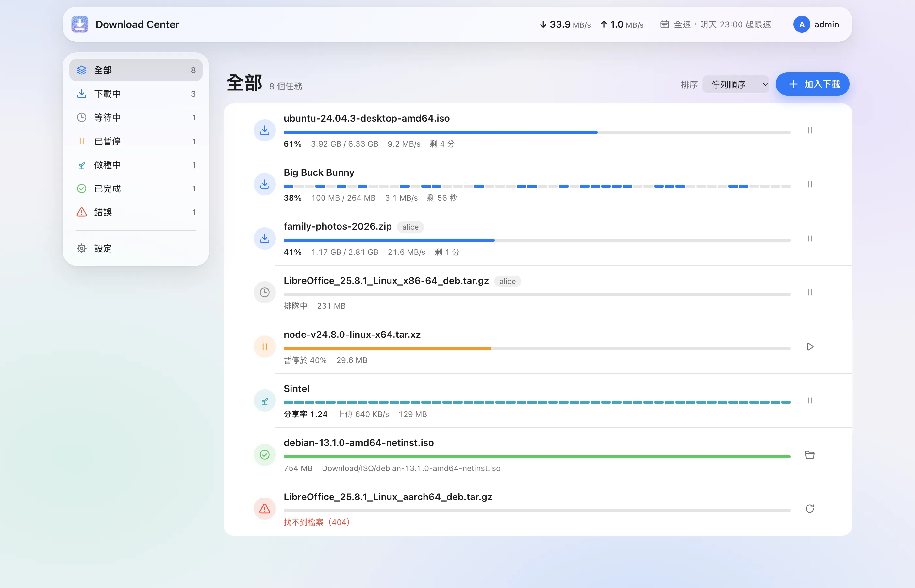
Task: Pause the Big Buck Bunny download
Action: 809,185
